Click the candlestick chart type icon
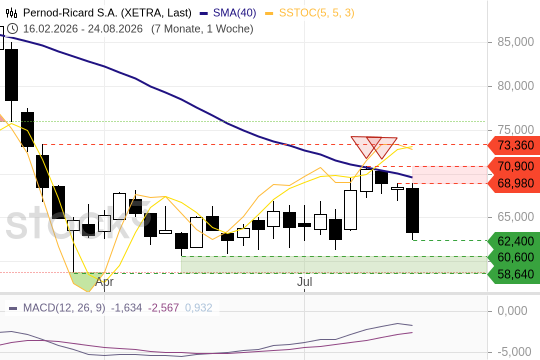540x360 pixels. tap(11, 13)
